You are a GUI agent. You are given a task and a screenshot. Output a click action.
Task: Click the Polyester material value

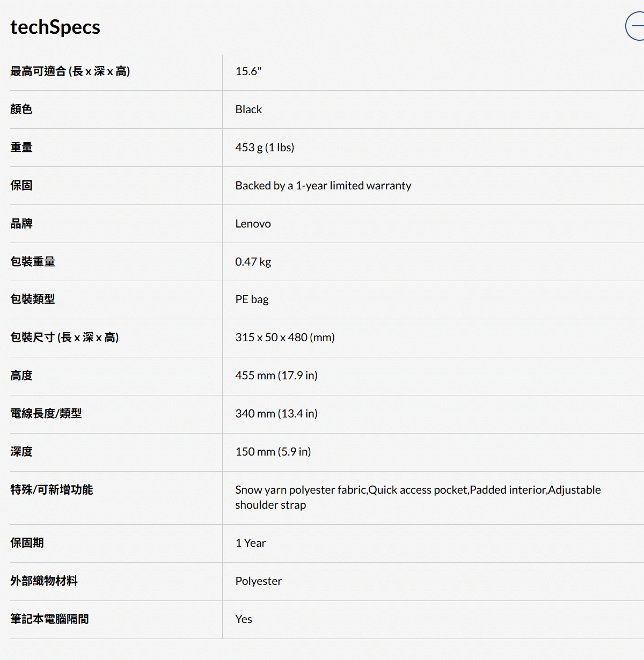coord(258,581)
